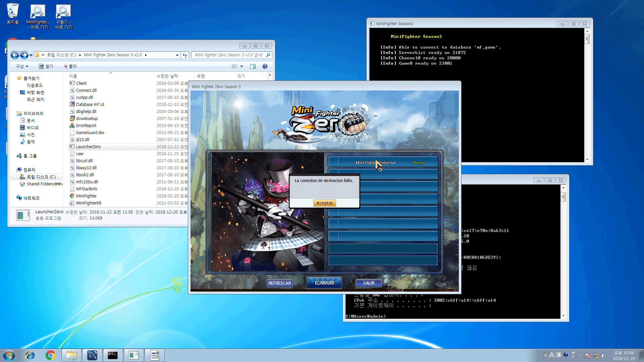Viewport: 644px width, 362px height.
Task: Select the MiniFighterKR file
Action: 89,203
